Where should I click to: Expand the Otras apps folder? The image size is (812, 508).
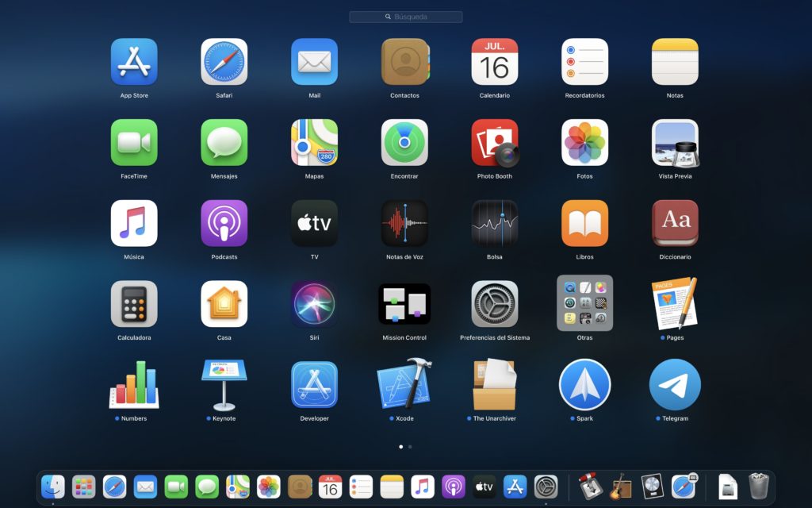click(x=584, y=304)
